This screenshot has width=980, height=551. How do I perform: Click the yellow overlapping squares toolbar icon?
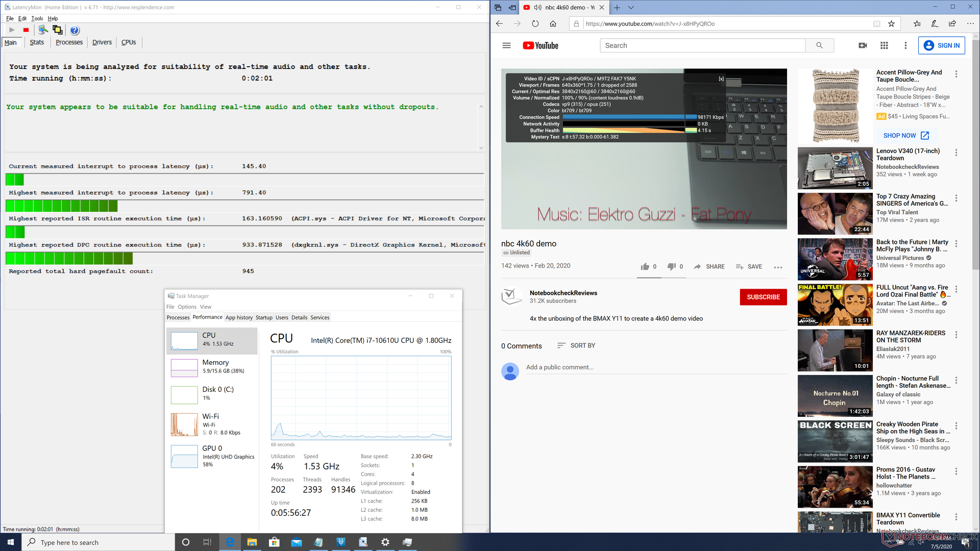57,30
